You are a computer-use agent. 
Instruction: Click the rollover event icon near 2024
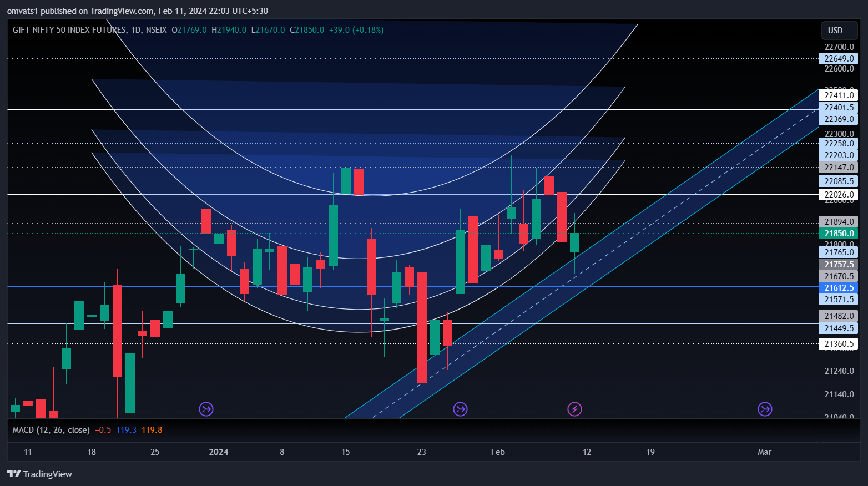click(206, 409)
